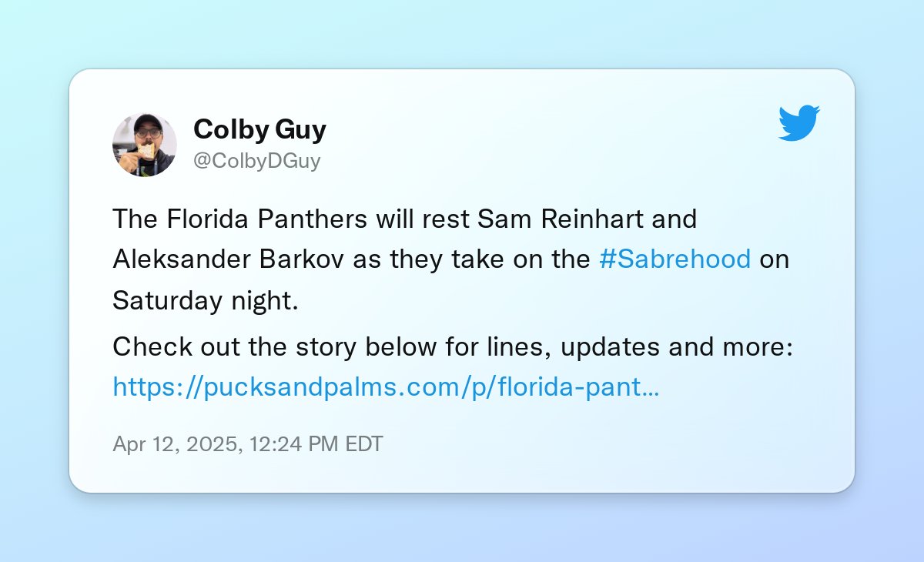Viewport: 924px width, 562px height.
Task: Click the tweet timestamp
Action: pyautogui.click(x=248, y=444)
